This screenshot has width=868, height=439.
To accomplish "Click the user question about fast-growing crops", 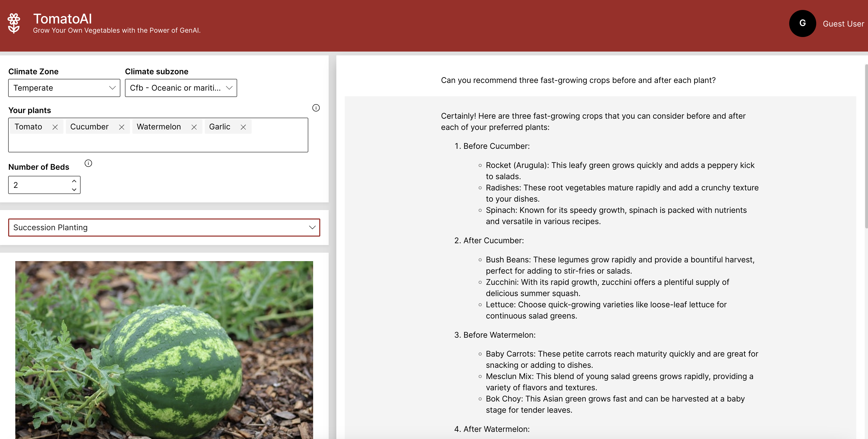I will pyautogui.click(x=578, y=80).
